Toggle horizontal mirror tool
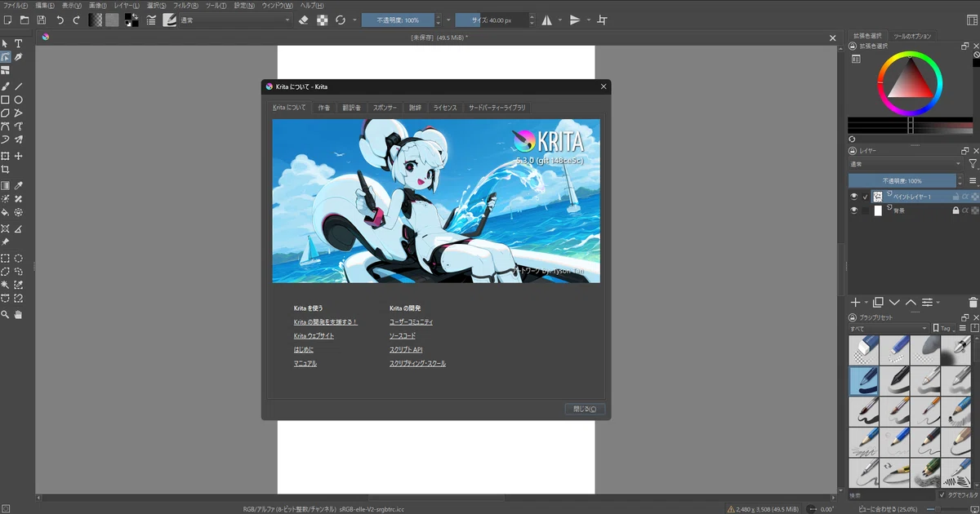This screenshot has height=514, width=980. (546, 20)
